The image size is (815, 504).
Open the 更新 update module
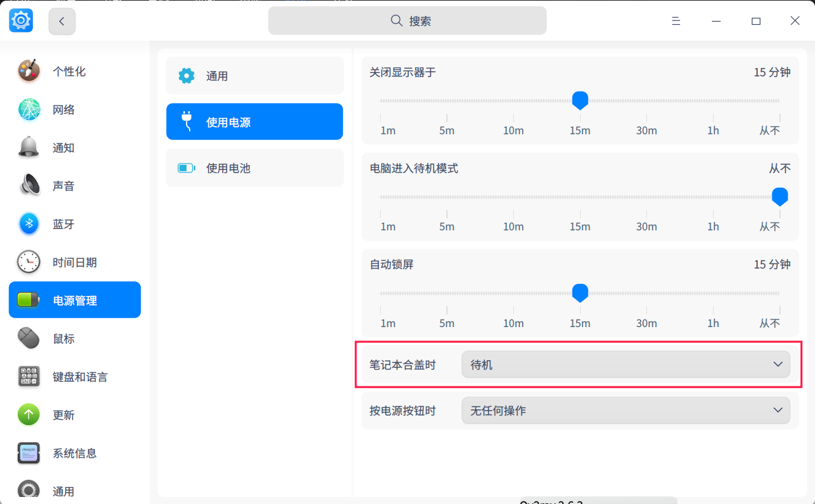74,415
